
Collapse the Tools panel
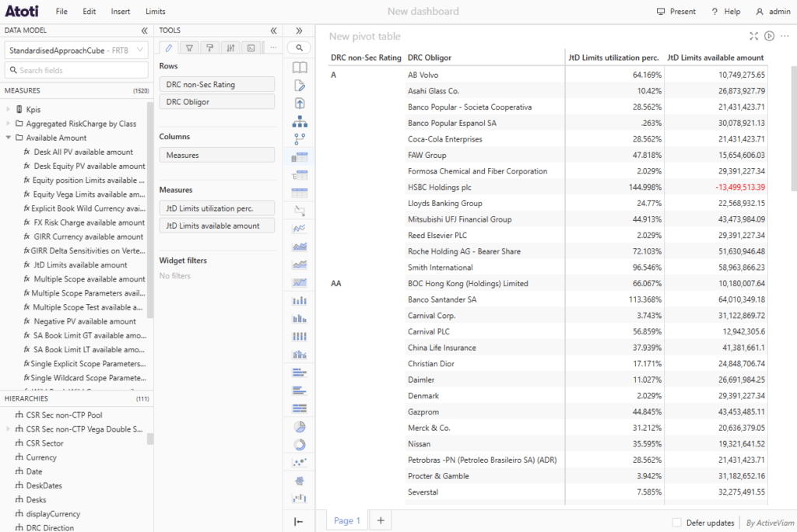point(273,30)
